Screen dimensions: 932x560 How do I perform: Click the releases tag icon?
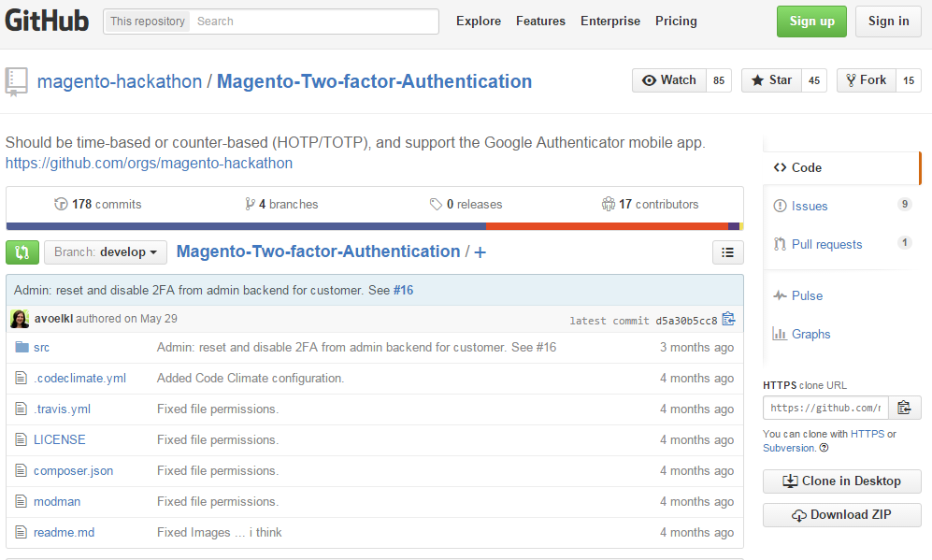tap(436, 204)
